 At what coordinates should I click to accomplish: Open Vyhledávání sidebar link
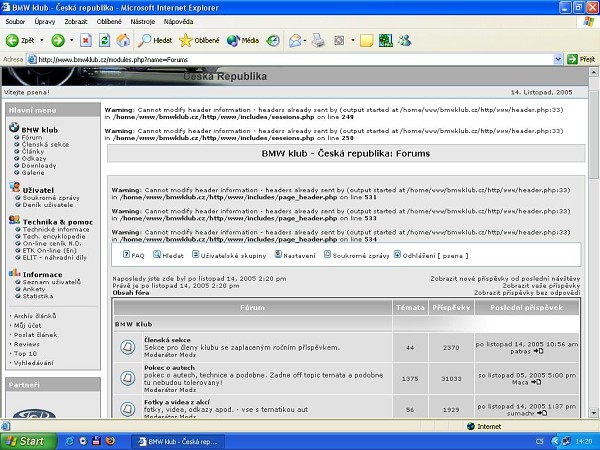(34, 363)
